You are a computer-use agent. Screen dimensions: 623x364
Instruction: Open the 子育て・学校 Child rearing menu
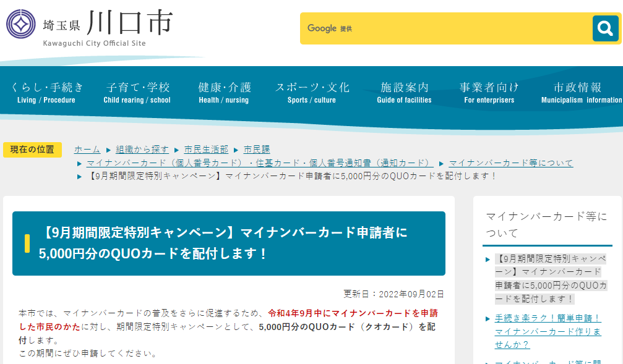(137, 93)
